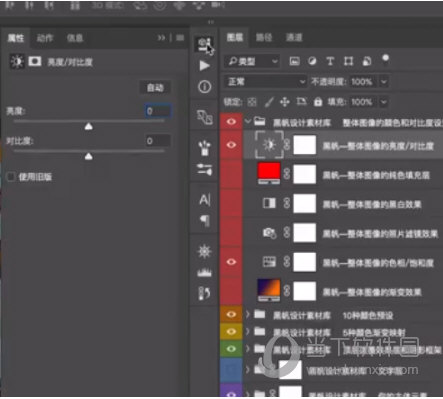Click the 对比度 slider handle
The height and width of the screenshot is (399, 443).
pos(88,156)
